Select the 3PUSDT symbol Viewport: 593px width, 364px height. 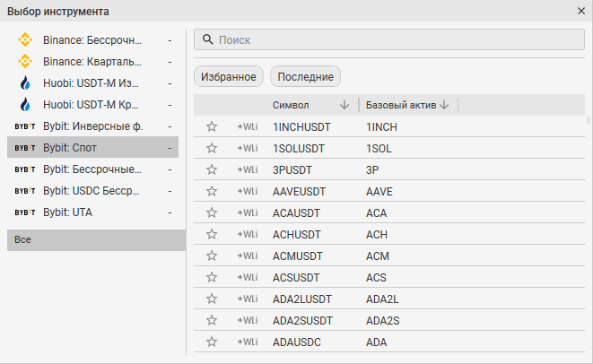pyautogui.click(x=292, y=170)
